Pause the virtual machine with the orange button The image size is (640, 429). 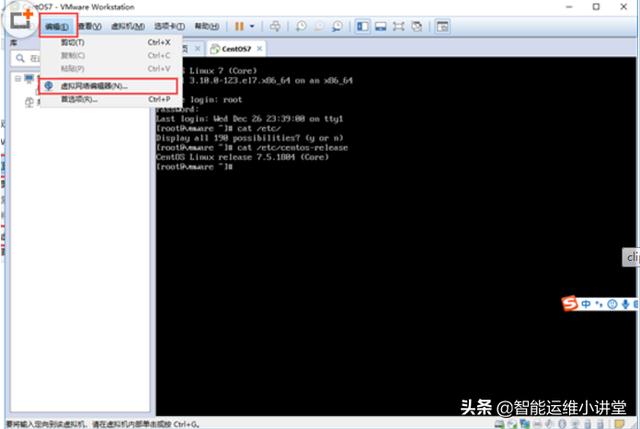coord(239,27)
